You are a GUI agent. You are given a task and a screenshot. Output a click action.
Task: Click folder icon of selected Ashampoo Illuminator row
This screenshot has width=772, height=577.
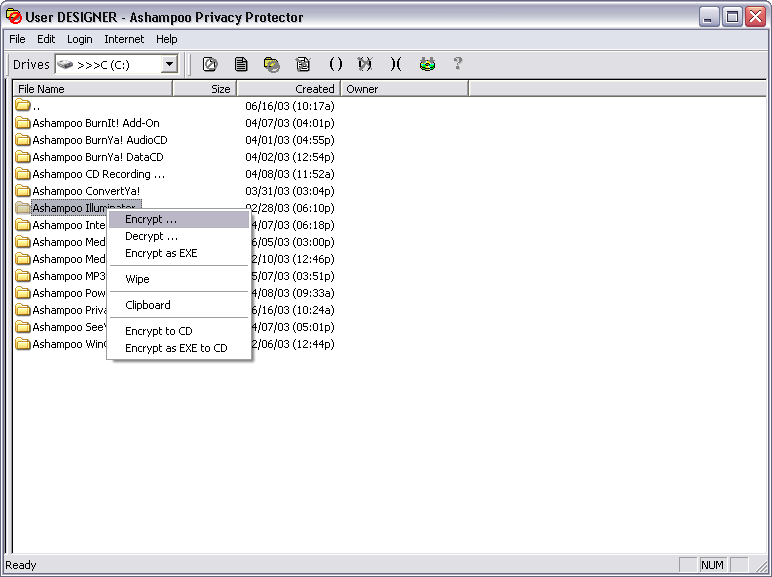click(23, 208)
